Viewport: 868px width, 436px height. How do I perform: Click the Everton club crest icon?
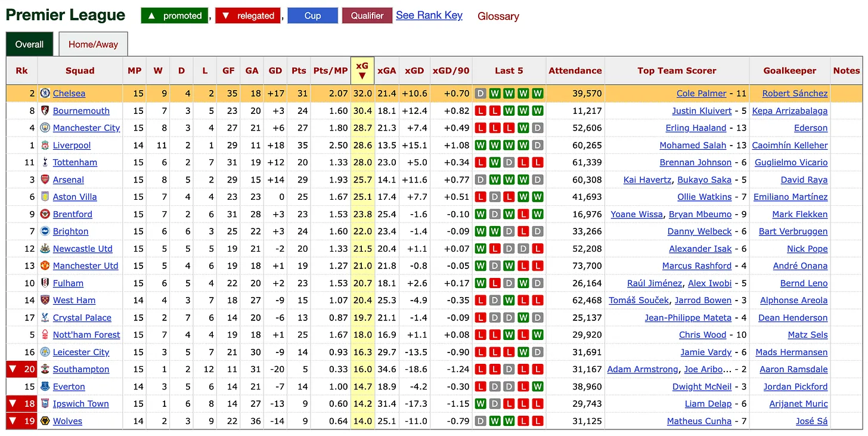coord(45,387)
